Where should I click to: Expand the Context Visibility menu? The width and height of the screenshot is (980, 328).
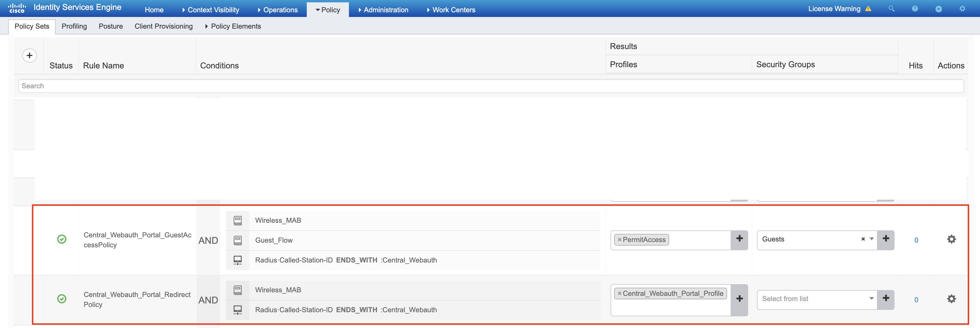click(x=211, y=10)
